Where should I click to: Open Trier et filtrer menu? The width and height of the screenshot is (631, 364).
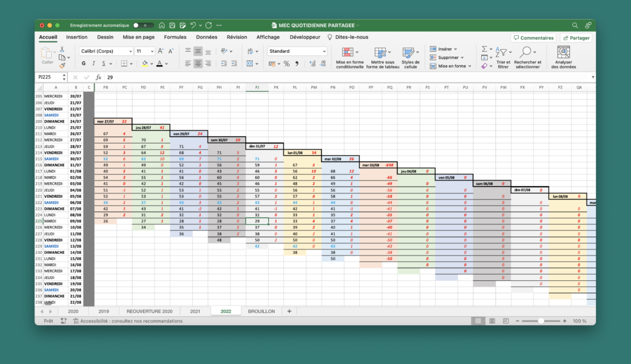[503, 57]
